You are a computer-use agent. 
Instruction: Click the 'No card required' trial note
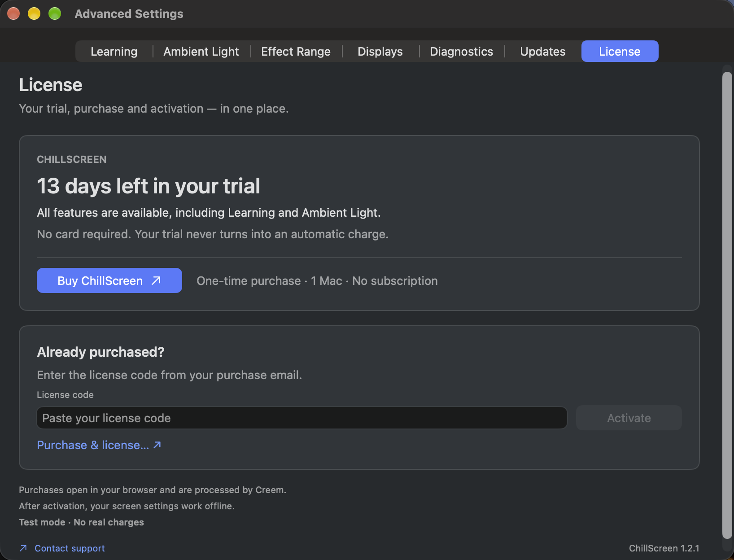pos(213,234)
